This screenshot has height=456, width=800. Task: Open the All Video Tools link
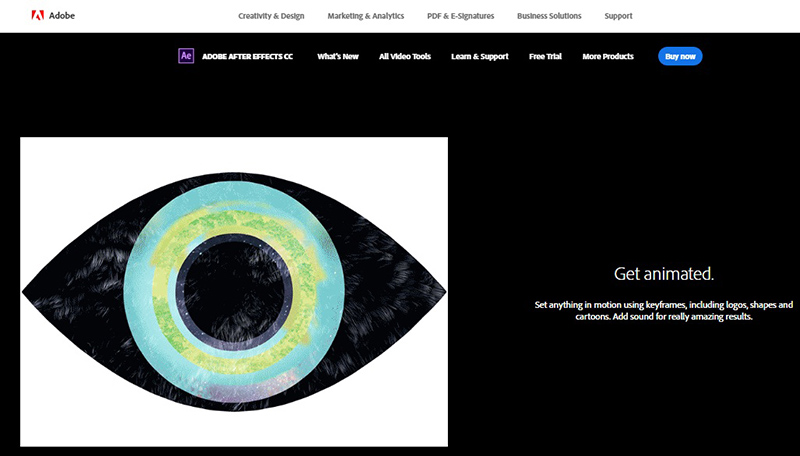point(405,57)
